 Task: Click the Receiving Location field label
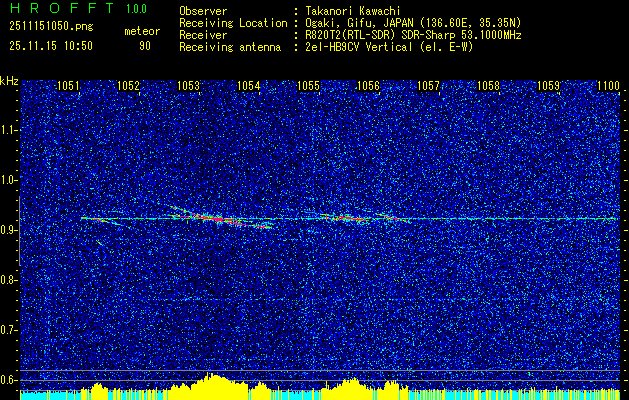233,23
